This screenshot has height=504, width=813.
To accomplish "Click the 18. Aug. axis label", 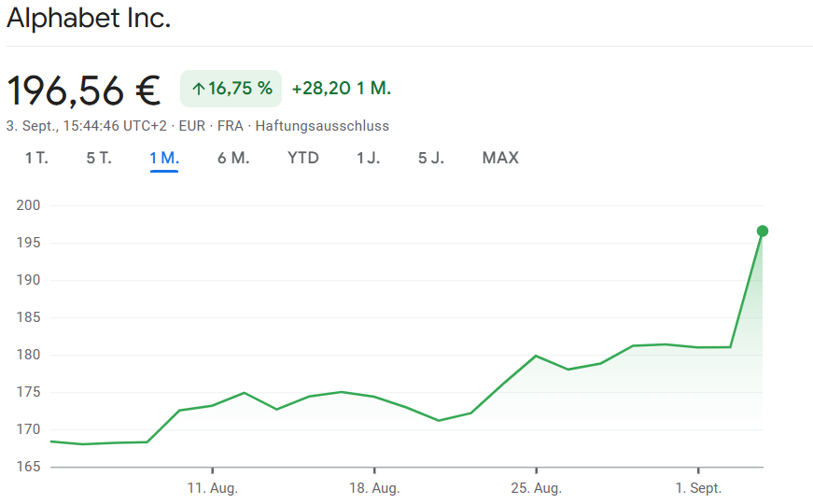I will tap(374, 488).
